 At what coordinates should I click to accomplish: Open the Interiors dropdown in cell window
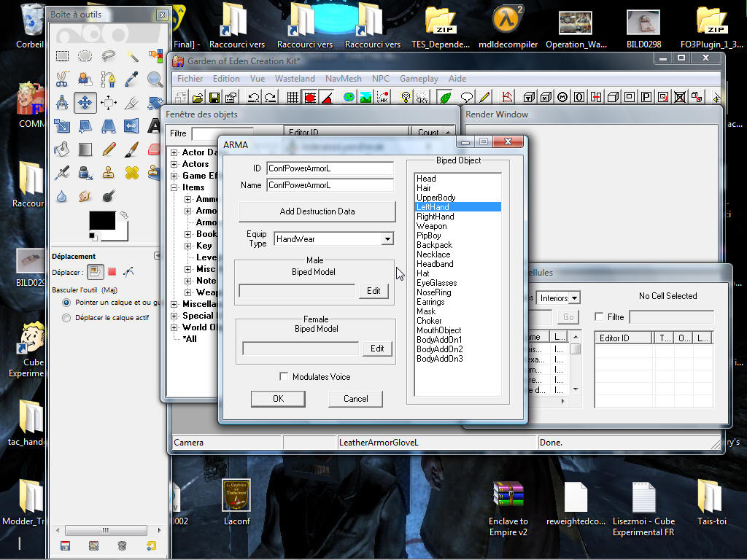575,298
